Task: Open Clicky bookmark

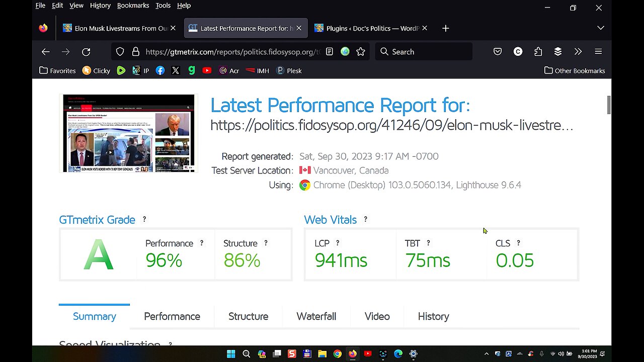Action: (96, 71)
